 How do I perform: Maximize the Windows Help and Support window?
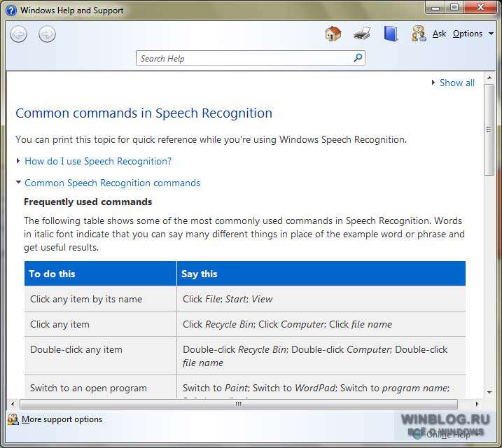[x=454, y=8]
